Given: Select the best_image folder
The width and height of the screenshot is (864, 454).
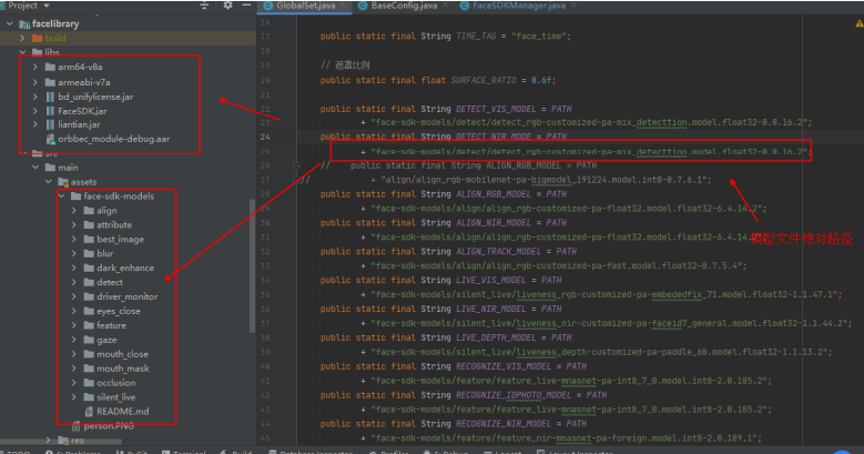Looking at the screenshot, I should (120, 239).
